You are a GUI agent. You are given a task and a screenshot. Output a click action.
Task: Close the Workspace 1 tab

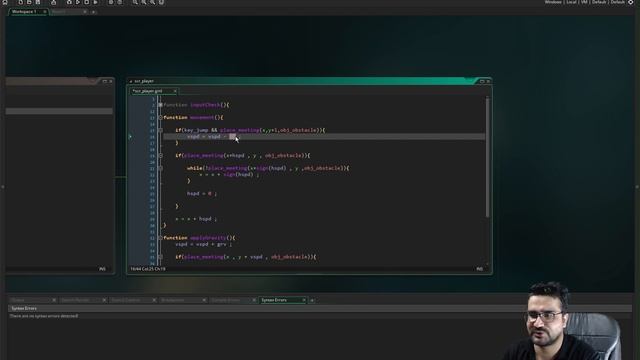tap(45, 12)
